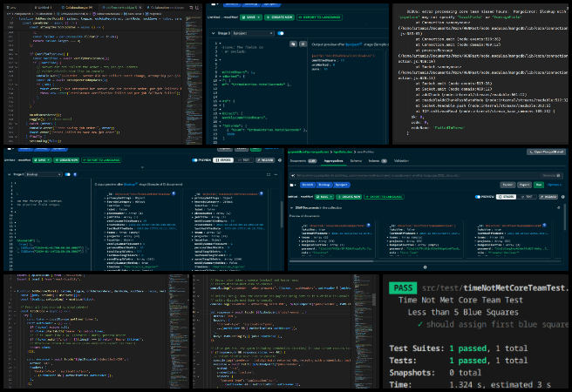Viewport: 572px width, 392px height.
Task: Click the green PASS badge in test output
Action: tap(403, 288)
